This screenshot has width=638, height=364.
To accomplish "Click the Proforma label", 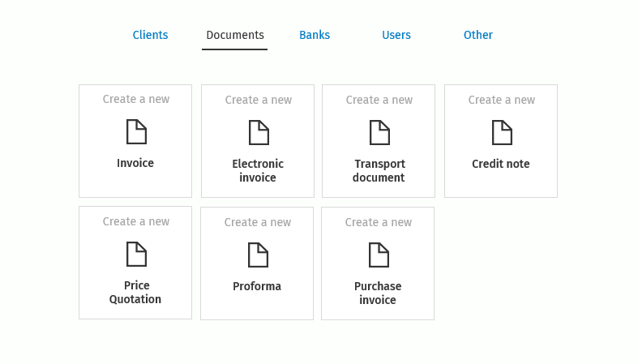I will point(257,286).
